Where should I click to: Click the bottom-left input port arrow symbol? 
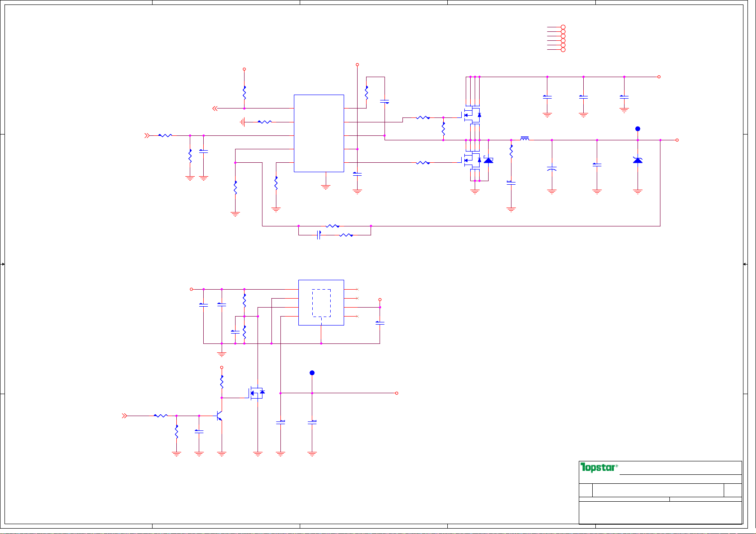tap(125, 416)
